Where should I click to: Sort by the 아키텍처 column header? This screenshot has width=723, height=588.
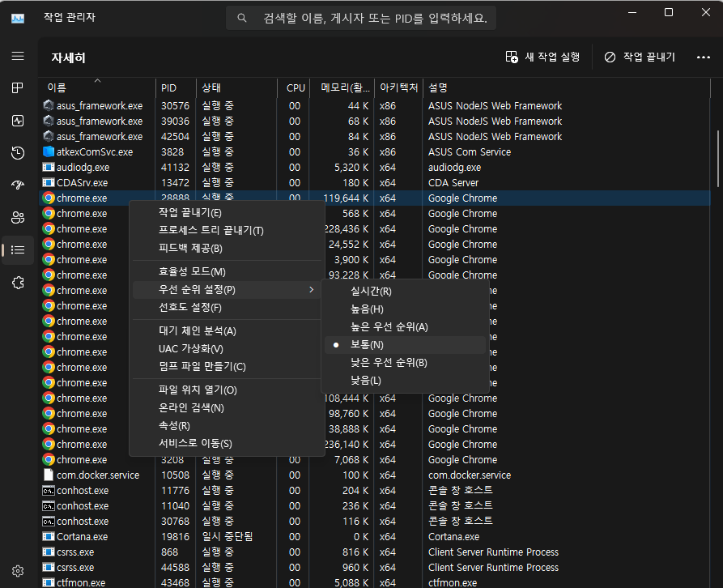(398, 87)
